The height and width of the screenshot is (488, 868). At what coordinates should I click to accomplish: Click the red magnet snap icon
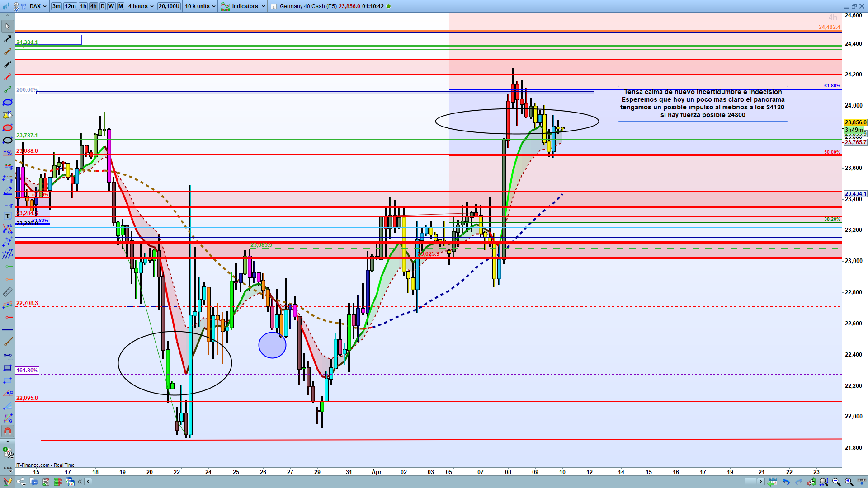(x=8, y=431)
